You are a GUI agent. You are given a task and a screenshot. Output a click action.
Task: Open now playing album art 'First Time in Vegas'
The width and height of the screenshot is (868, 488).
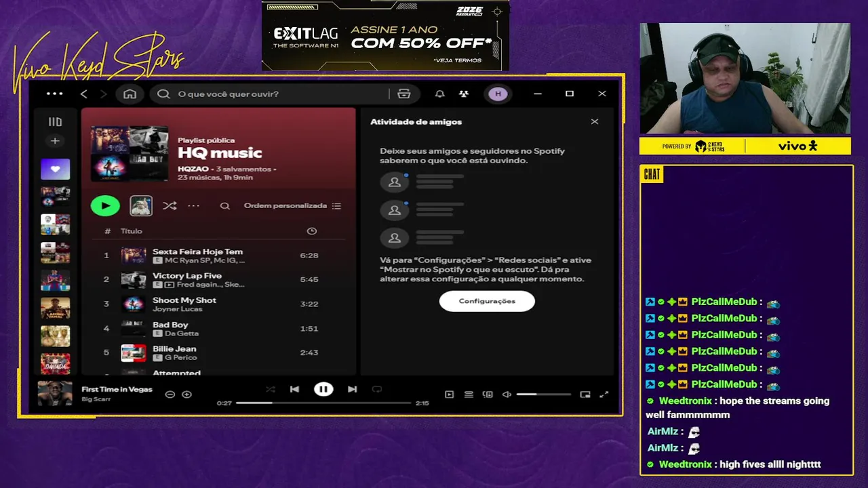click(x=55, y=394)
